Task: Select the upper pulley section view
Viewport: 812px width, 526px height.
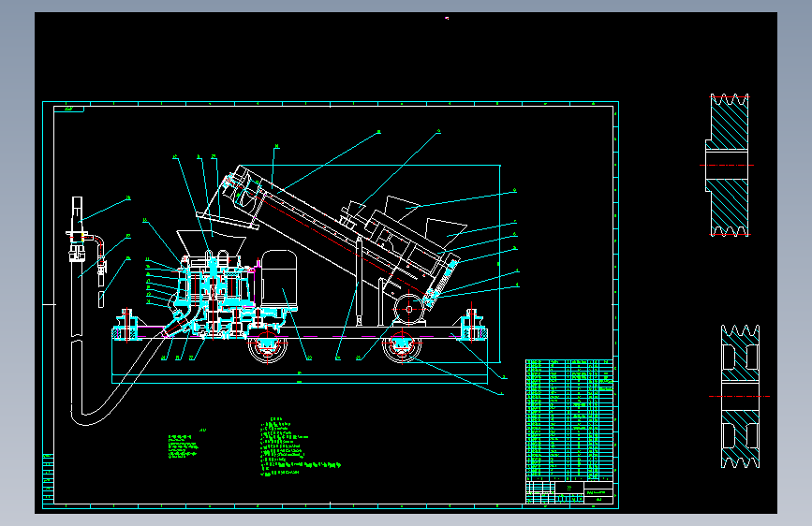Action: pos(727,165)
